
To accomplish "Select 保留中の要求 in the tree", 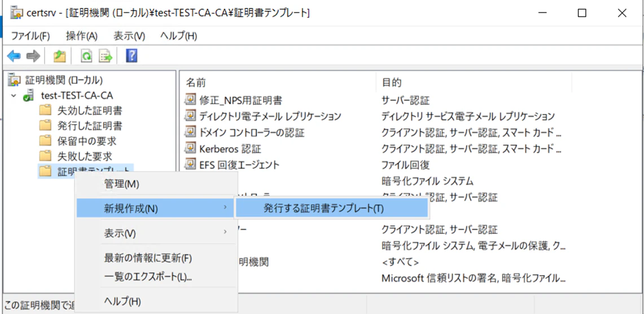I will coord(87,141).
